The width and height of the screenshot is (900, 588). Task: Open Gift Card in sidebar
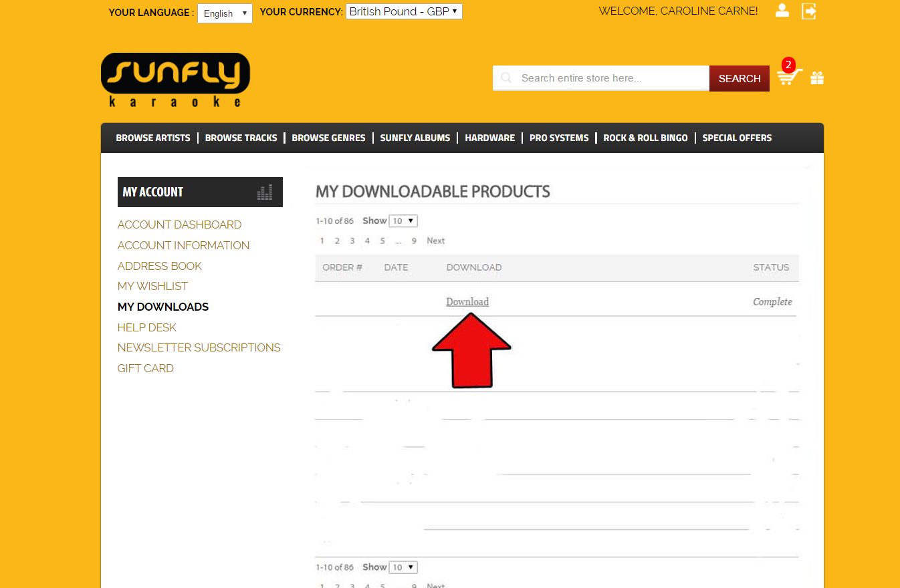coord(146,368)
